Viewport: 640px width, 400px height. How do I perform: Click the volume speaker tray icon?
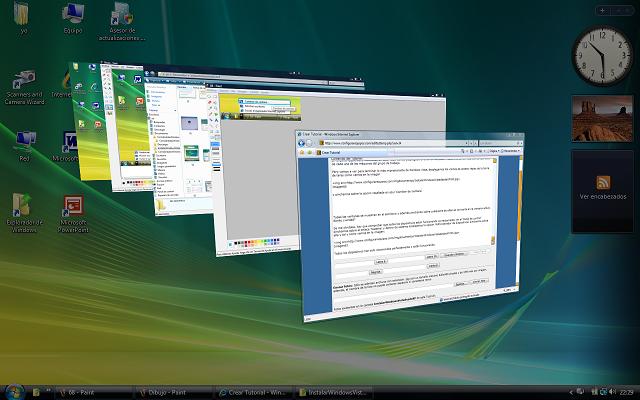click(612, 392)
